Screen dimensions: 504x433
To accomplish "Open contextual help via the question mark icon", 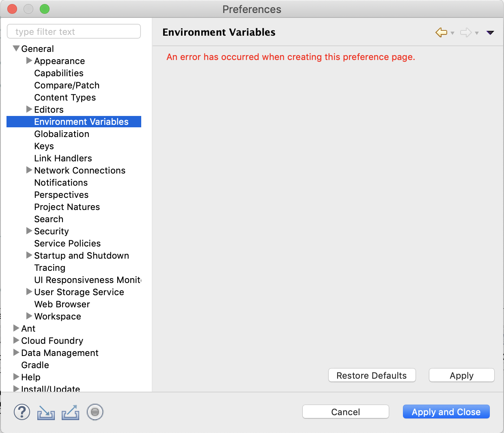I will tap(22, 412).
